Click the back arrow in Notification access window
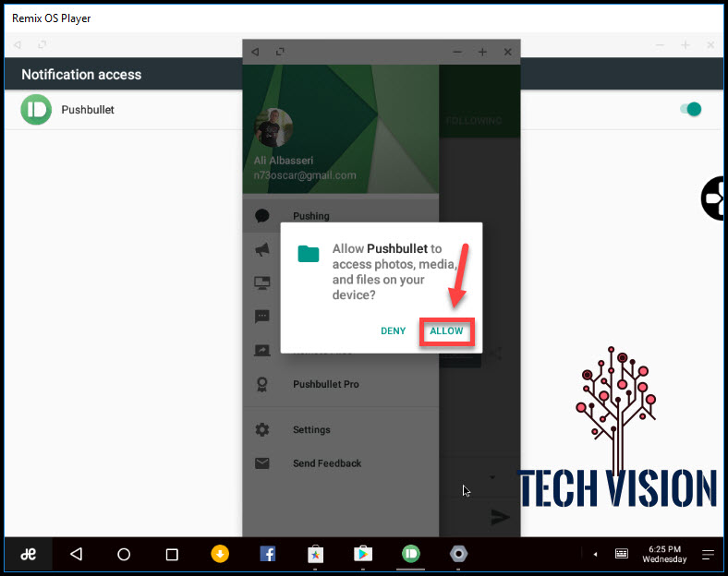The height and width of the screenshot is (576, 728). click(18, 44)
